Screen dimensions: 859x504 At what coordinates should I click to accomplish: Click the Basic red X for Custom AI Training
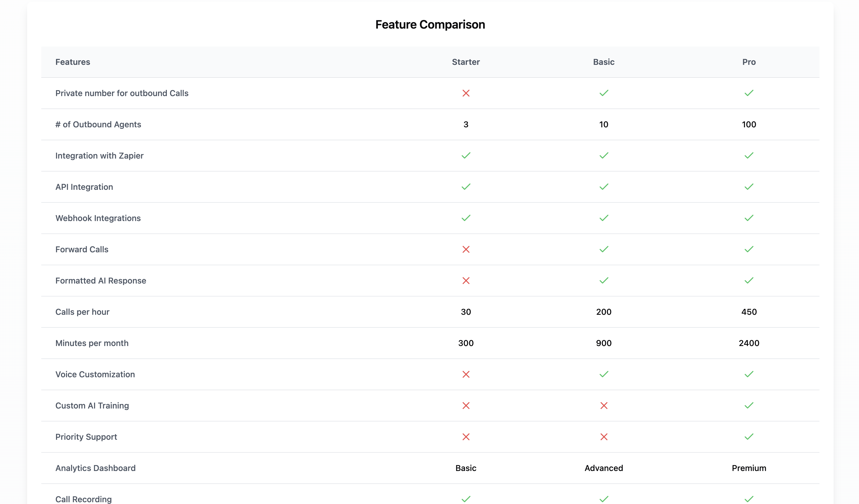coord(603,406)
